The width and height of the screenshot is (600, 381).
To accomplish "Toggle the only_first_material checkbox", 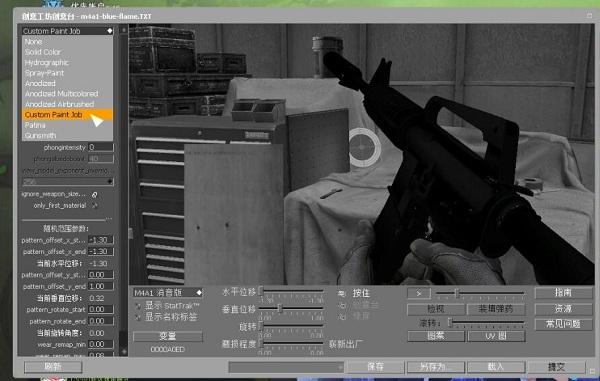I will coord(94,206).
